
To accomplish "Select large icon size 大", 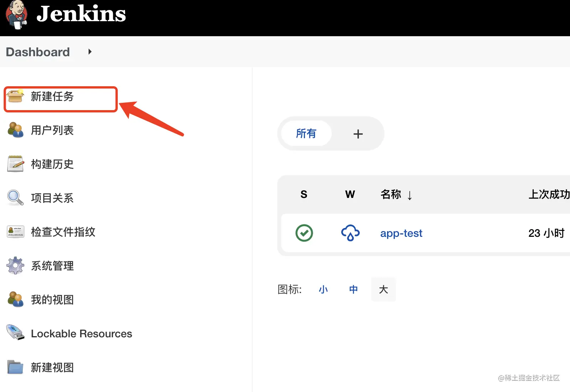I will 383,289.
